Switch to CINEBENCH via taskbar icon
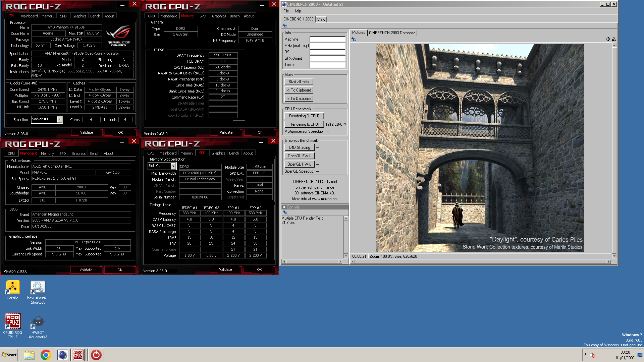The image size is (644, 362). pos(62,355)
